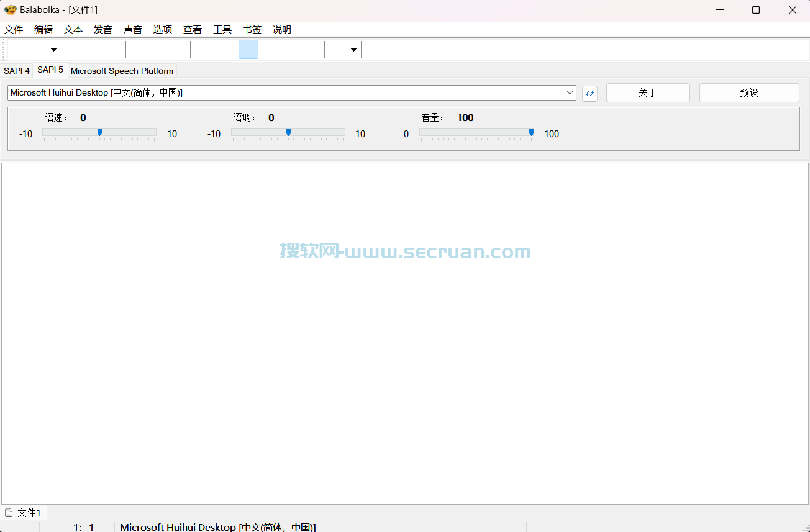Click the 语调 pitch slider thumb
The width and height of the screenshot is (810, 532).
[x=288, y=132]
